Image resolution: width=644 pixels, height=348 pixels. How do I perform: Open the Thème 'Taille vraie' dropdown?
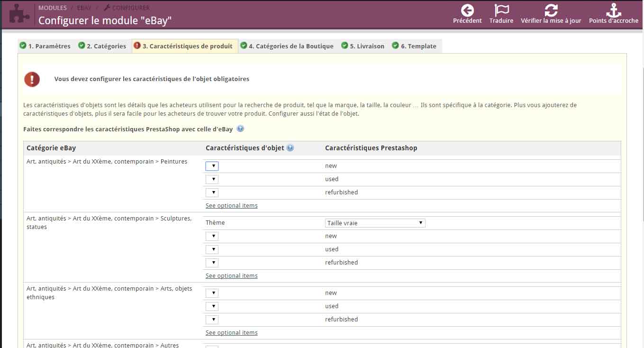coord(375,223)
